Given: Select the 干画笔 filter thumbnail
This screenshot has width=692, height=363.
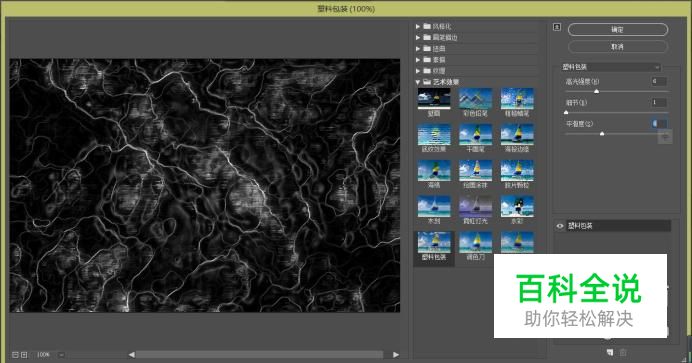Looking at the screenshot, I should [x=475, y=138].
